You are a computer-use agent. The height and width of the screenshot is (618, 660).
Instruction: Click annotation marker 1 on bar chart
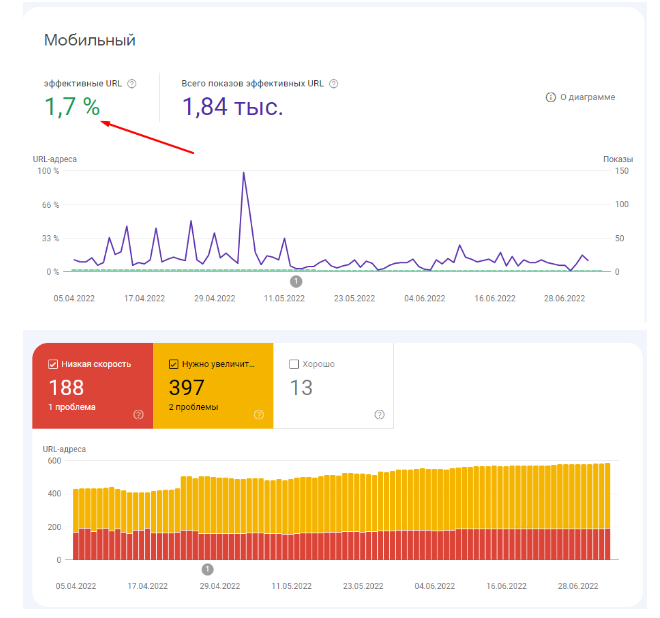tap(207, 569)
